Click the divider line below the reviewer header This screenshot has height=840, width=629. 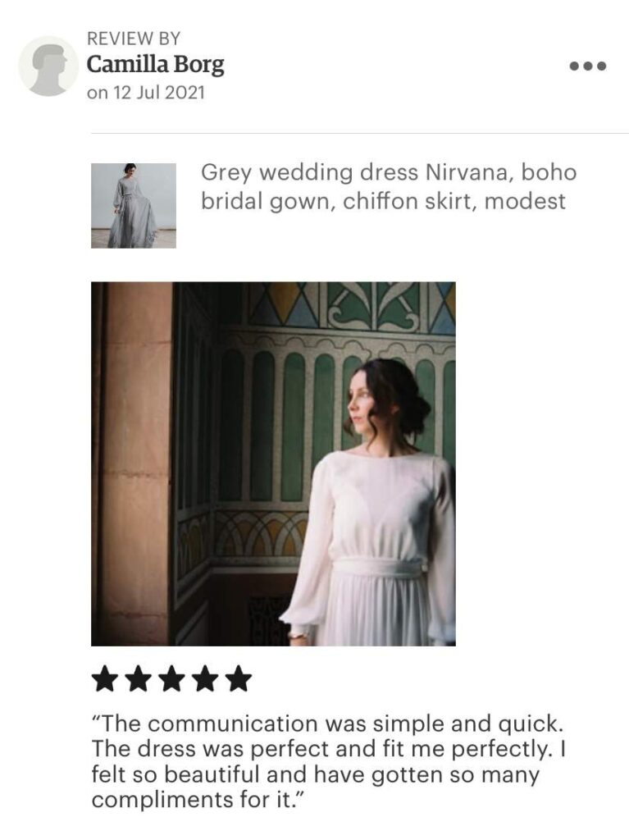(x=359, y=133)
